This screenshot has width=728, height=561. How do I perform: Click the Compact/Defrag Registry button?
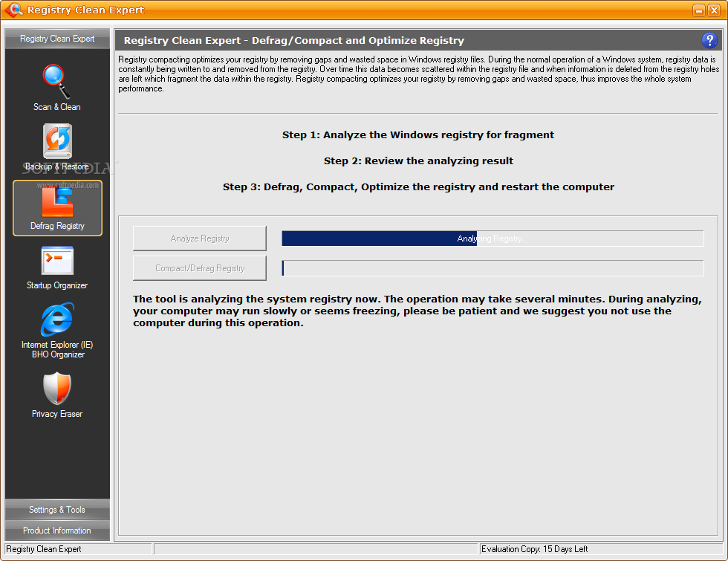click(200, 268)
